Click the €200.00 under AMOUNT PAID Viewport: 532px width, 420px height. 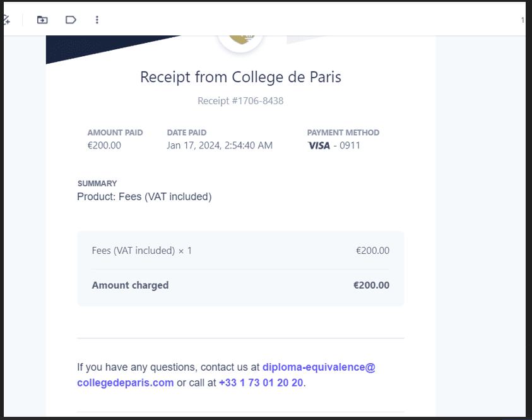[x=104, y=146]
